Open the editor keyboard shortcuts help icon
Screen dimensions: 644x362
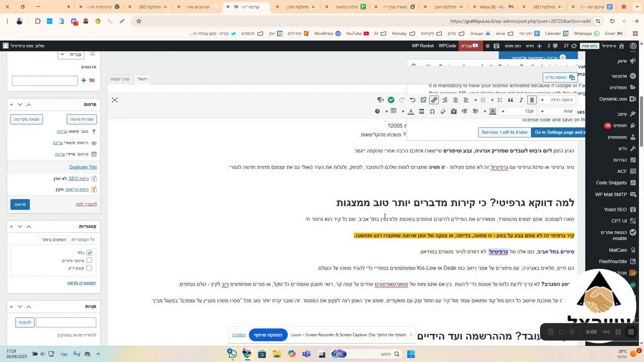tap(377, 111)
